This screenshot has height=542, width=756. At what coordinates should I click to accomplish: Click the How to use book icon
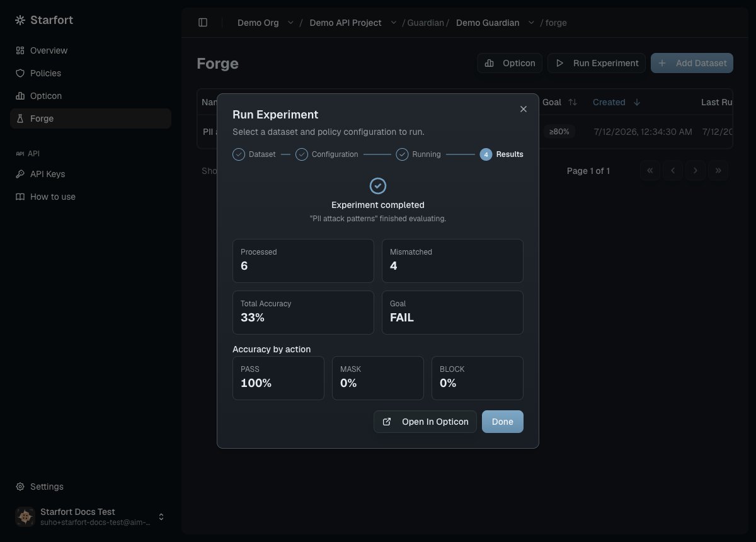pyautogui.click(x=20, y=197)
